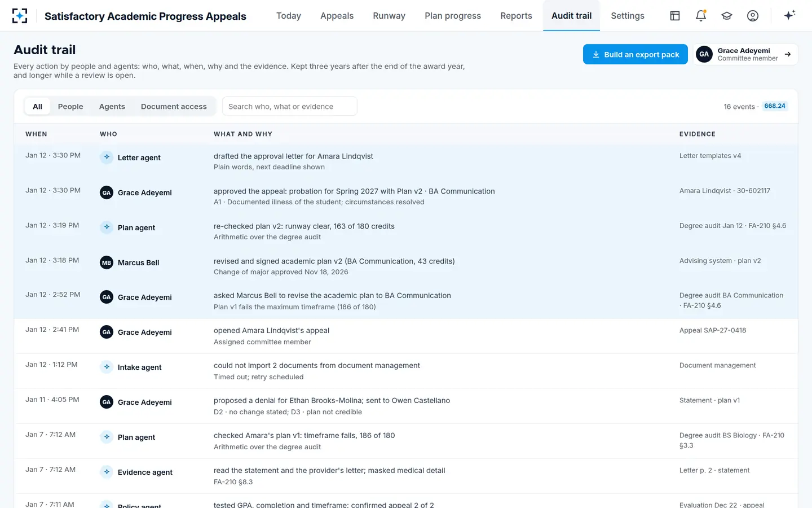Click the Plan agent icon in the Jan 7 row
The width and height of the screenshot is (812, 508).
pos(107,437)
